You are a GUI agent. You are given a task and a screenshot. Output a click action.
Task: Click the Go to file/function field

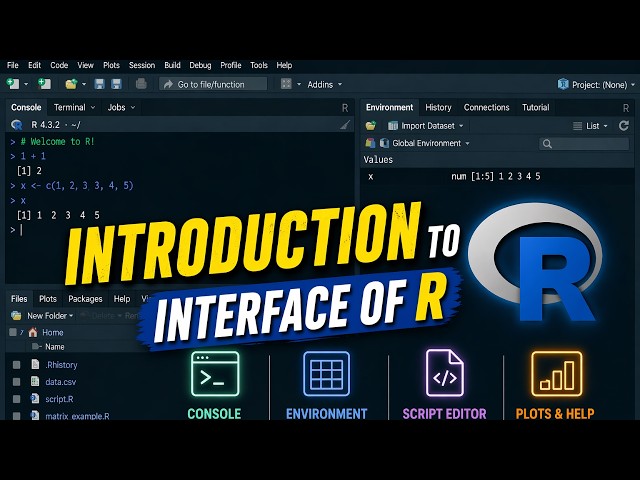point(213,84)
